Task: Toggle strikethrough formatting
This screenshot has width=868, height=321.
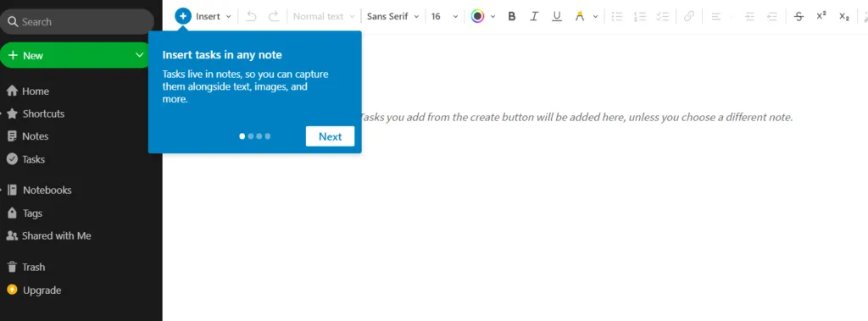Action: (x=798, y=17)
